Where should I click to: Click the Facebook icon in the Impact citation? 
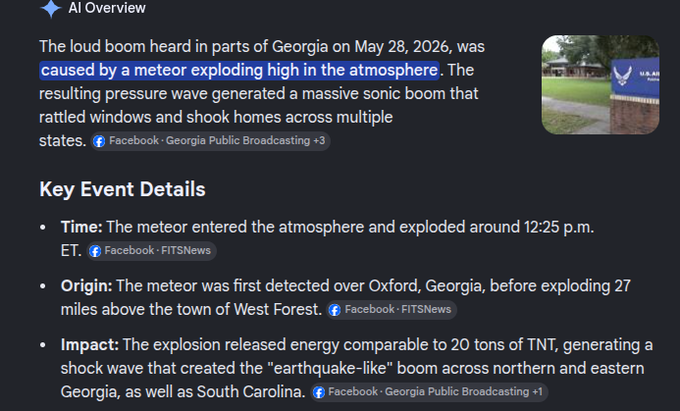(x=319, y=392)
